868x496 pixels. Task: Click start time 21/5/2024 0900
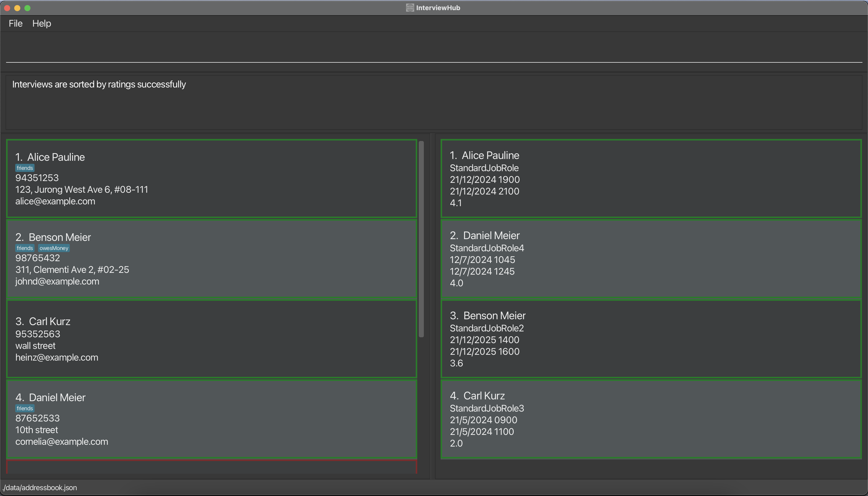pyautogui.click(x=483, y=420)
